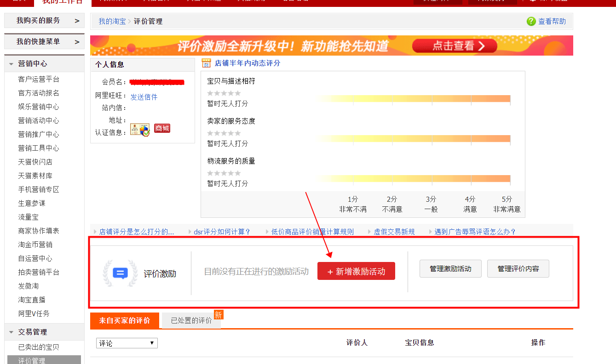
Task: Open 天猫快闪店 in sidebar
Action: [x=35, y=162]
